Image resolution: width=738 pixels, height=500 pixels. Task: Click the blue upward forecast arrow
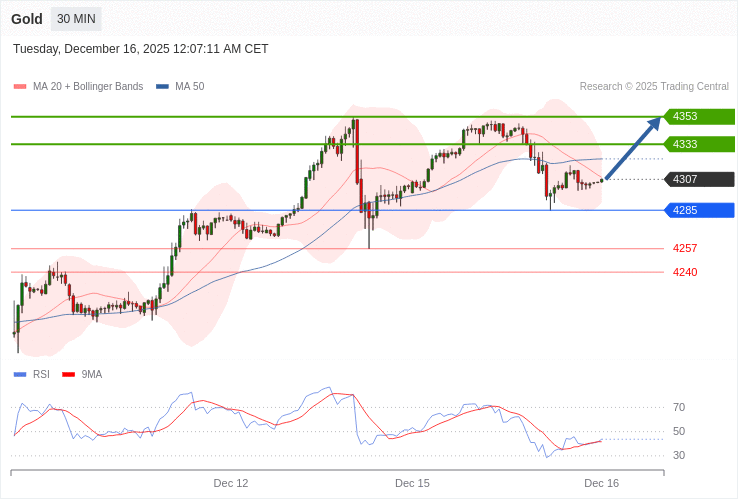633,148
